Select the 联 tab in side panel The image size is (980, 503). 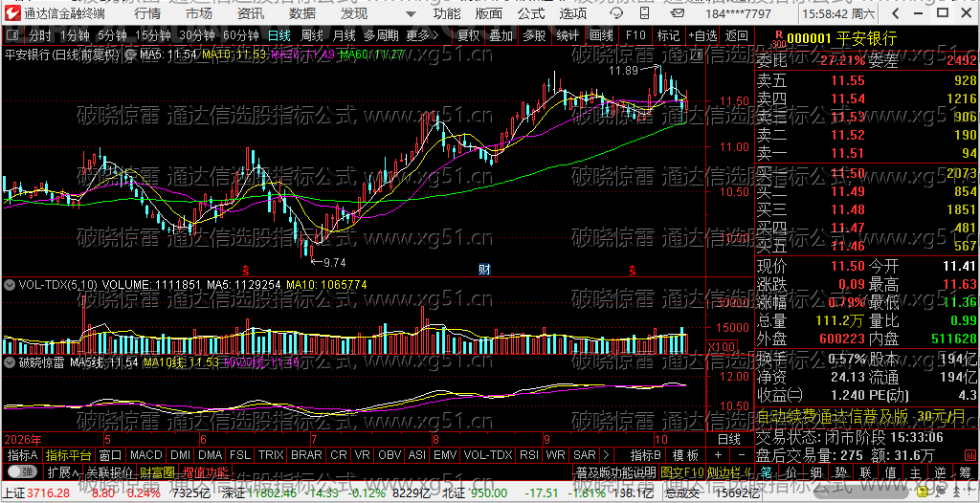pyautogui.click(x=865, y=470)
